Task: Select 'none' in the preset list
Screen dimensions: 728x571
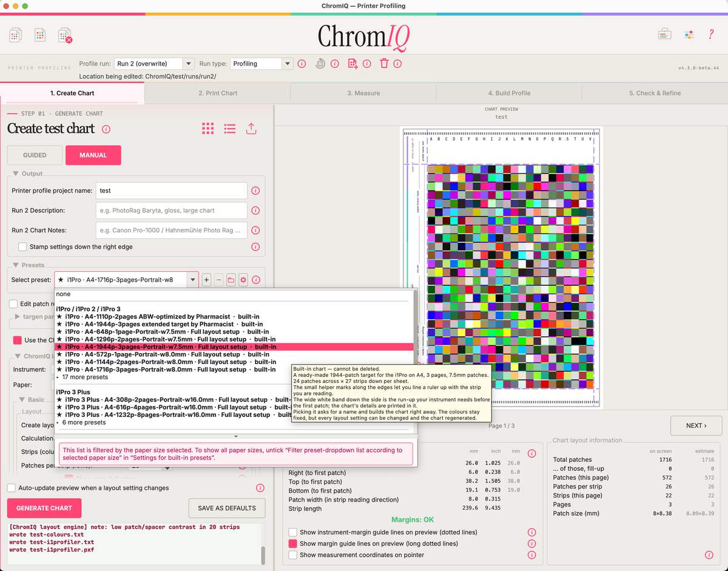Action: [x=234, y=294]
